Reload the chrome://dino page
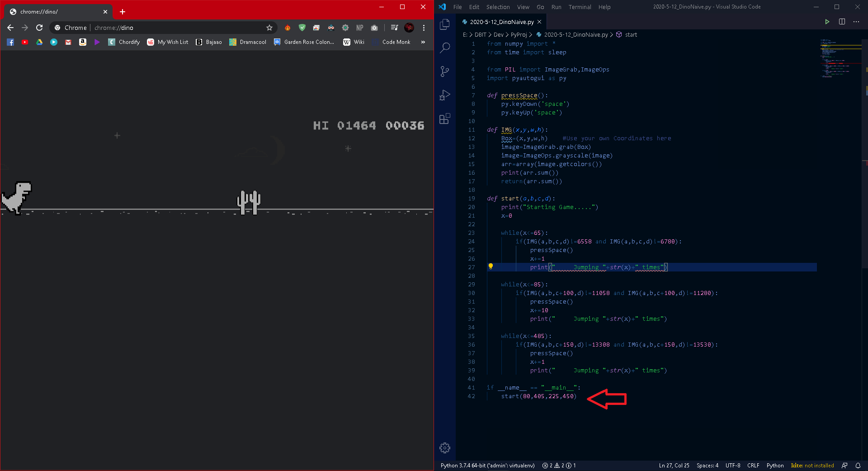 tap(39, 28)
